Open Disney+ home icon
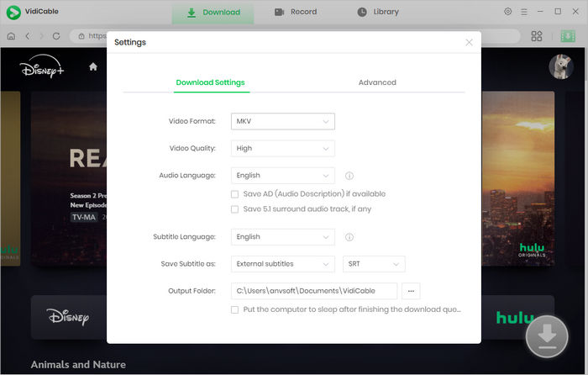 click(x=93, y=66)
